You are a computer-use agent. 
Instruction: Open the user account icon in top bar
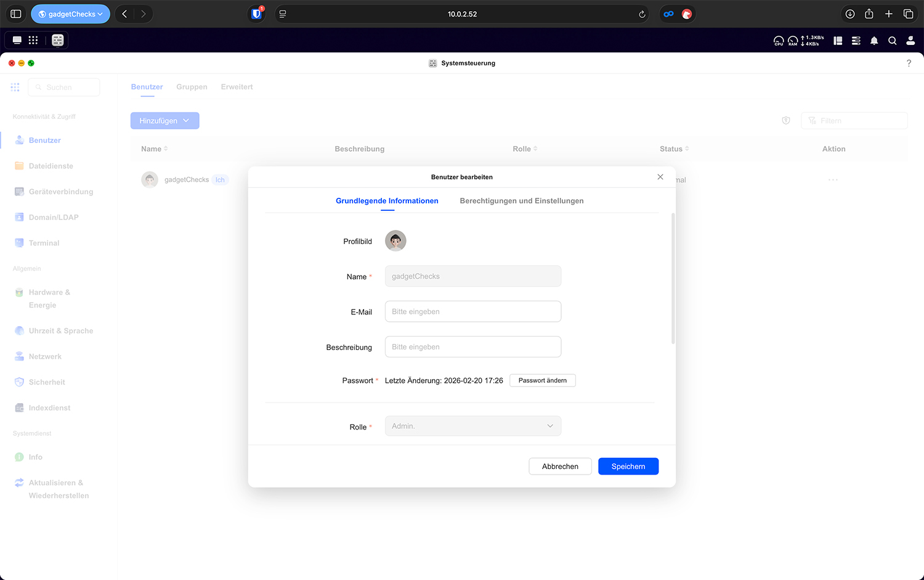tap(910, 41)
